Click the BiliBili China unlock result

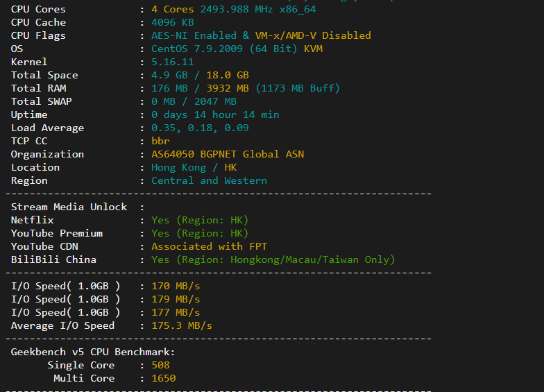click(x=273, y=259)
